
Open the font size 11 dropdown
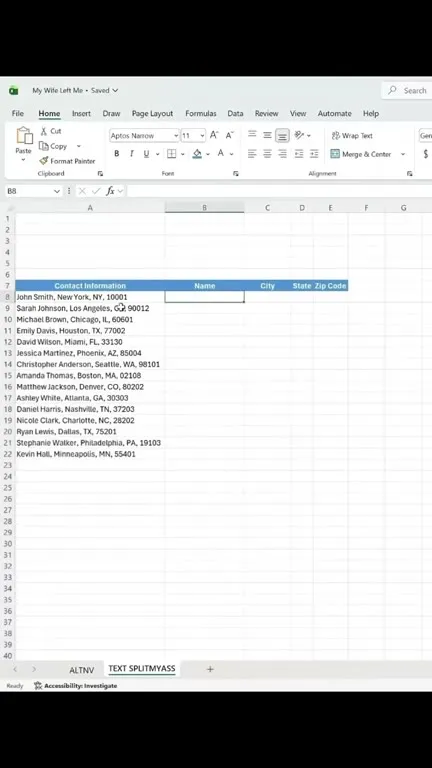pos(202,136)
